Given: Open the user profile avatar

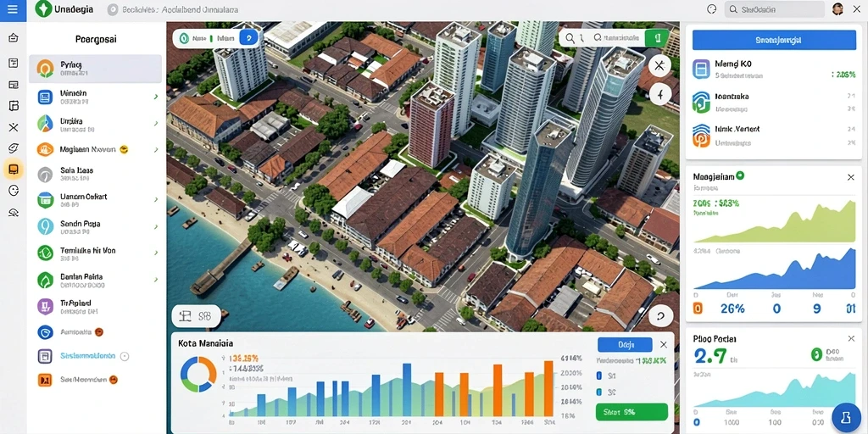Looking at the screenshot, I should [837, 9].
